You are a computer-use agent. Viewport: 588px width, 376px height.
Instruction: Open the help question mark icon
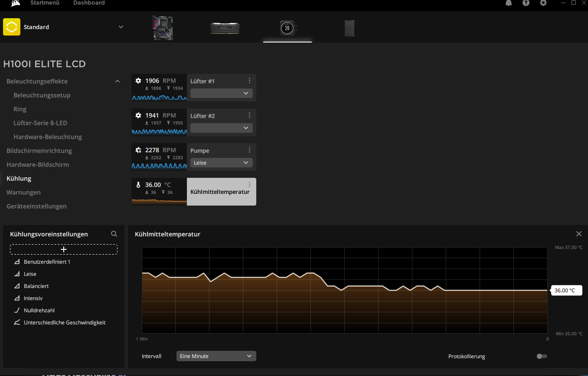coord(526,3)
